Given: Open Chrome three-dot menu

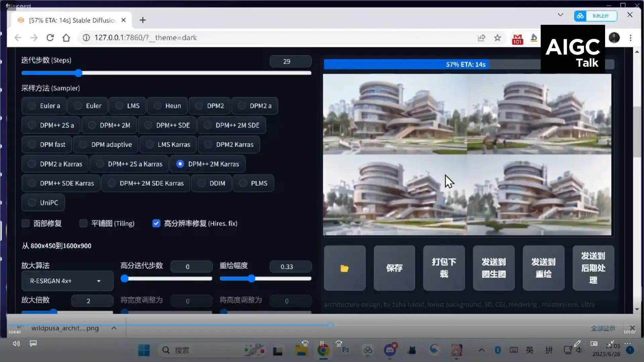Looking at the screenshot, I should tap(631, 38).
